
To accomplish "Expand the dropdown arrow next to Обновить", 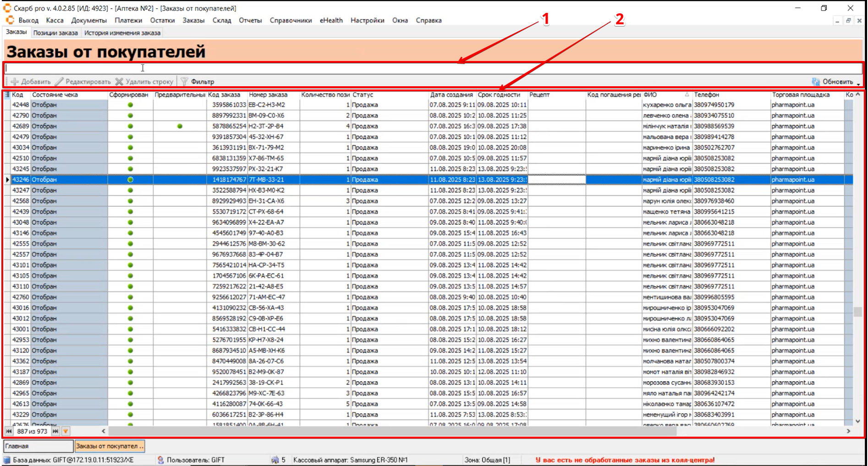I will click(858, 83).
